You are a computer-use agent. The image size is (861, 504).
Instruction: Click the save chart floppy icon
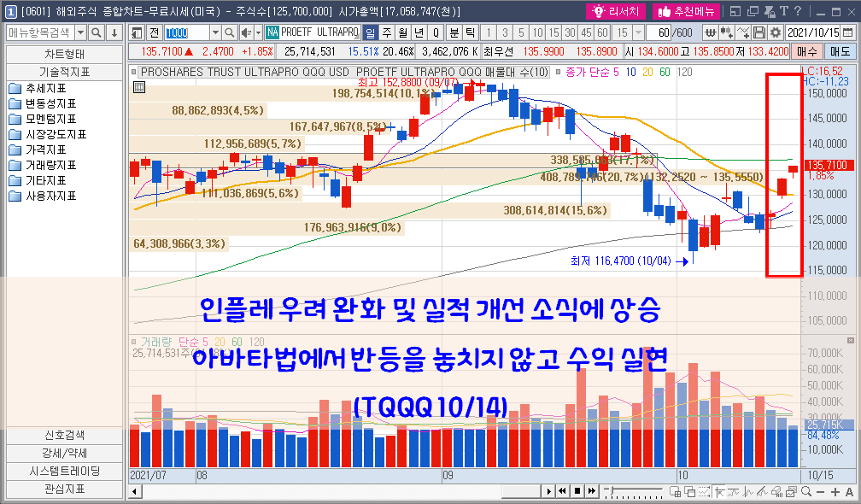click(x=758, y=33)
